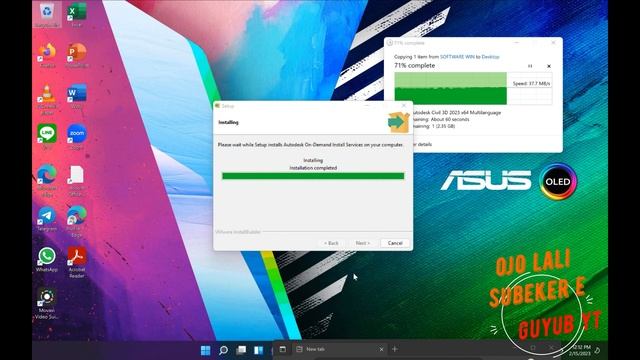Open the Acrobat Reader shortcut
Image resolution: width=640 pixels, height=360 pixels.
tap(76, 262)
